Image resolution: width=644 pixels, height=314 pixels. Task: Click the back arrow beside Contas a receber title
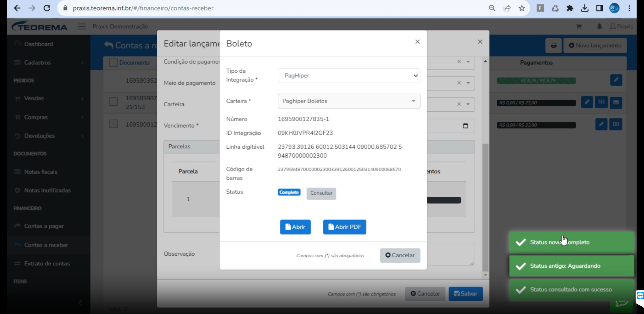[x=108, y=45]
